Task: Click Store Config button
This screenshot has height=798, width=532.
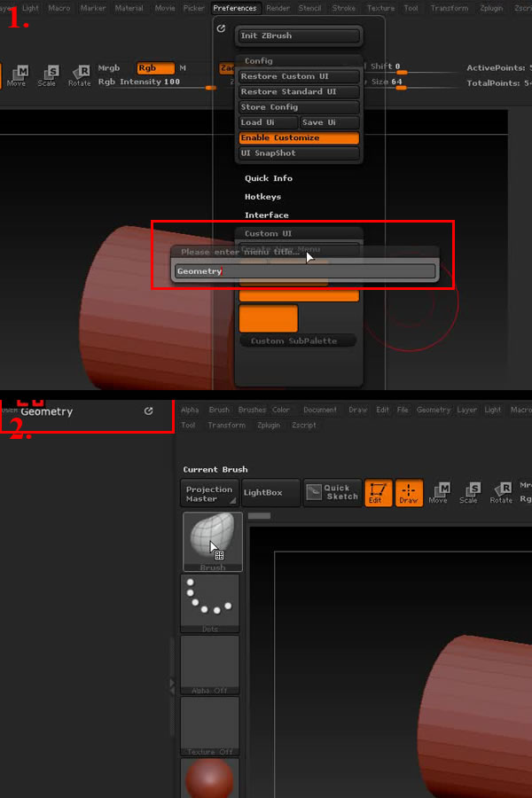Action: 299,107
